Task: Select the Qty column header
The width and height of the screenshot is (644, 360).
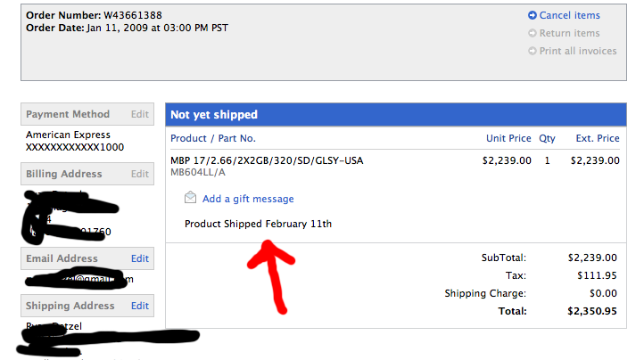Action: [547, 138]
